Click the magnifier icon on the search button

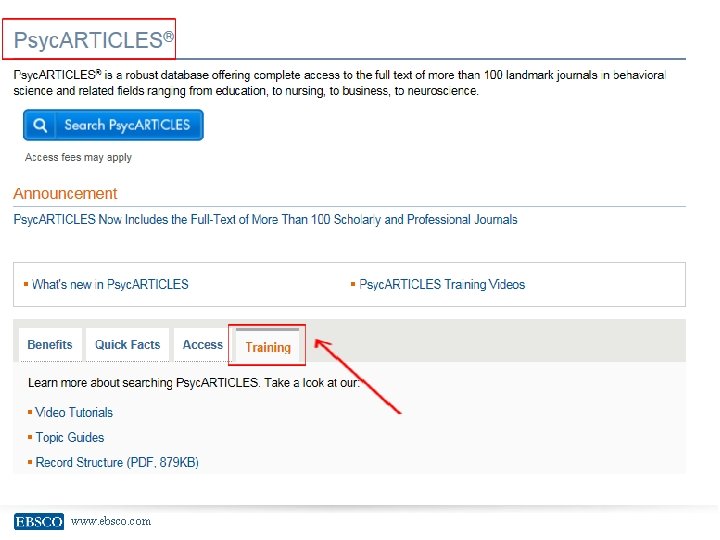[40, 125]
